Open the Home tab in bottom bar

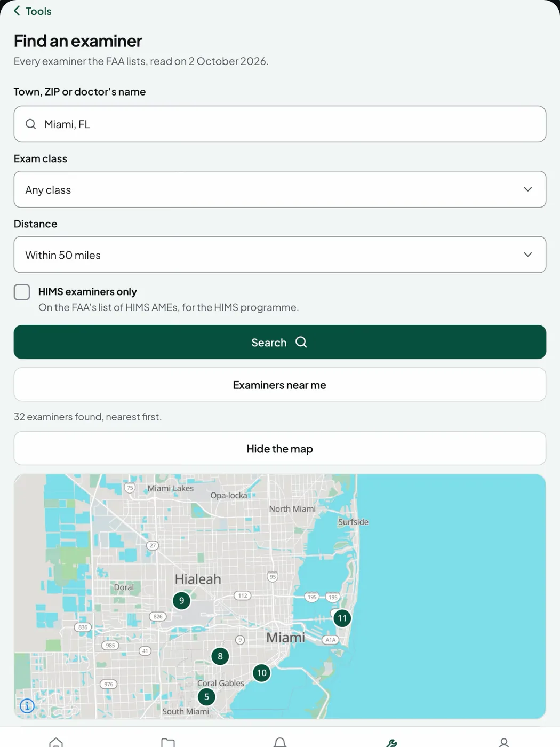click(x=56, y=742)
